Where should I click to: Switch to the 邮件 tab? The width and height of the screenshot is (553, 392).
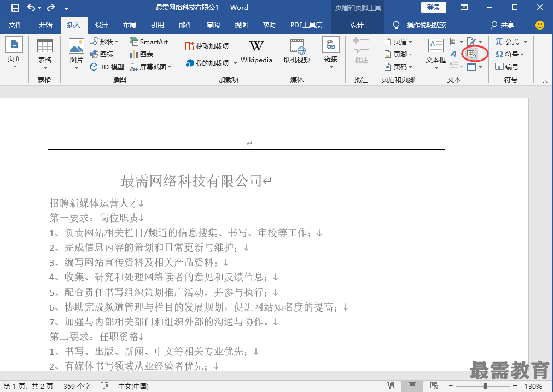coord(185,25)
